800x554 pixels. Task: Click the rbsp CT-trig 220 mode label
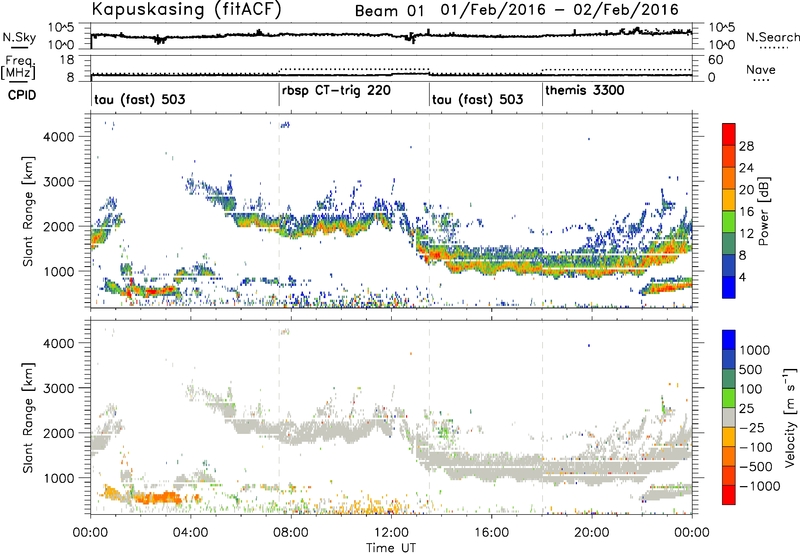tap(336, 91)
